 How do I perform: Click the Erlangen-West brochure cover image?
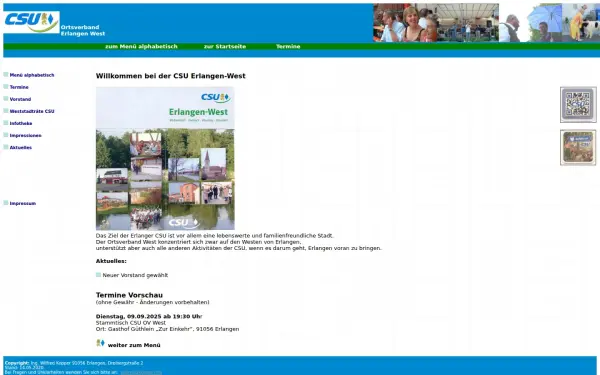(165, 158)
